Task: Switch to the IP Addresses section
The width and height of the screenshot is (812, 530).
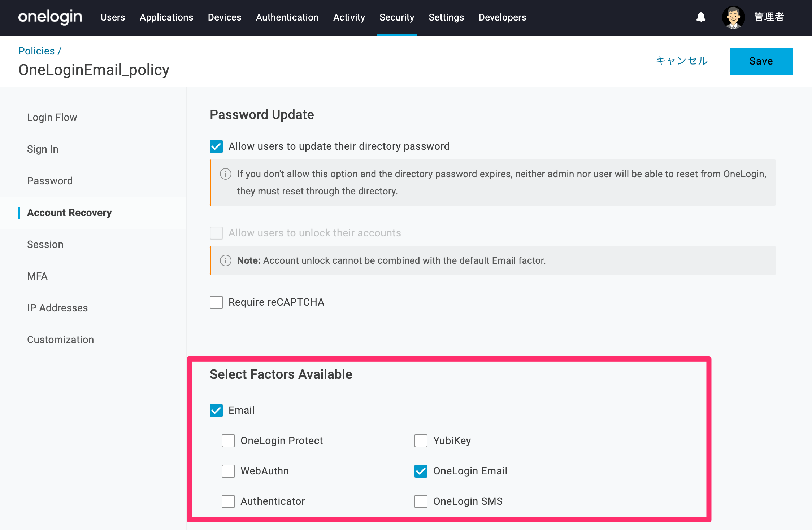Action: point(57,308)
